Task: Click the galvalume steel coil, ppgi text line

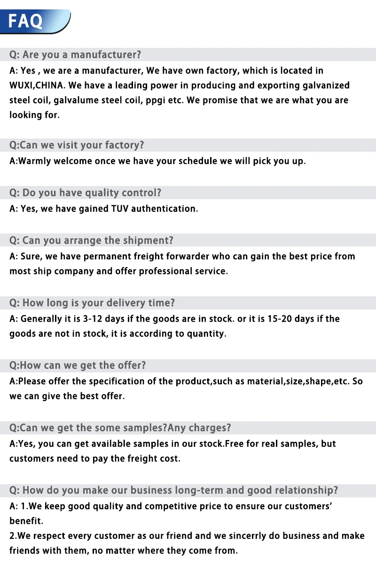Action: click(179, 100)
